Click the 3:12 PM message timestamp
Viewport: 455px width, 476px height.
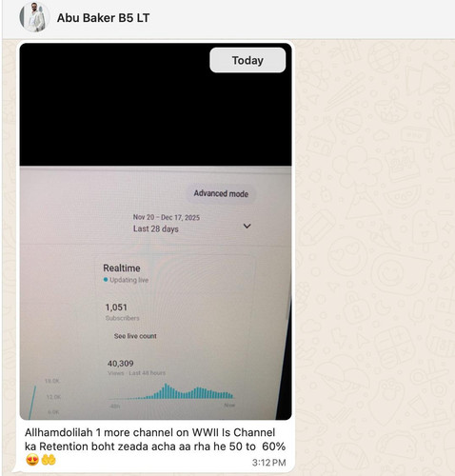[269, 463]
